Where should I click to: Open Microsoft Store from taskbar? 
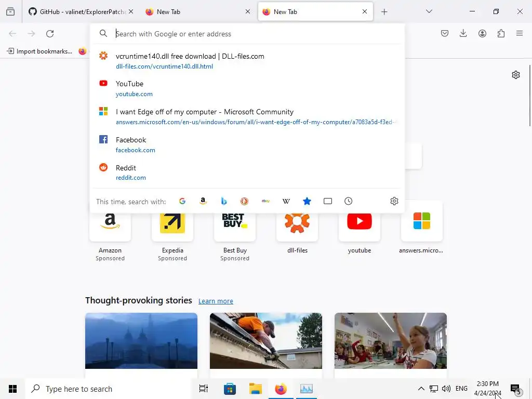click(x=230, y=389)
